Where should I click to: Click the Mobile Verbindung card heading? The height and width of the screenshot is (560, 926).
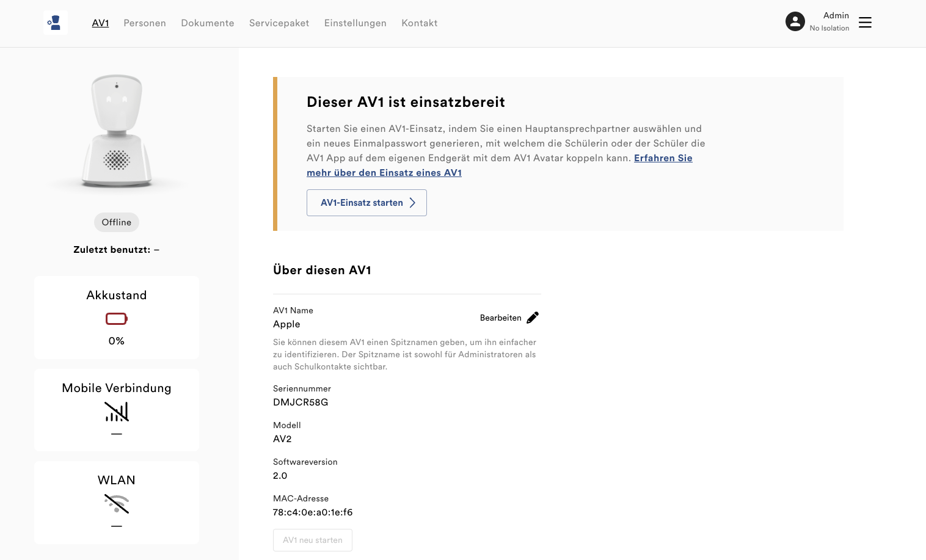pyautogui.click(x=117, y=388)
